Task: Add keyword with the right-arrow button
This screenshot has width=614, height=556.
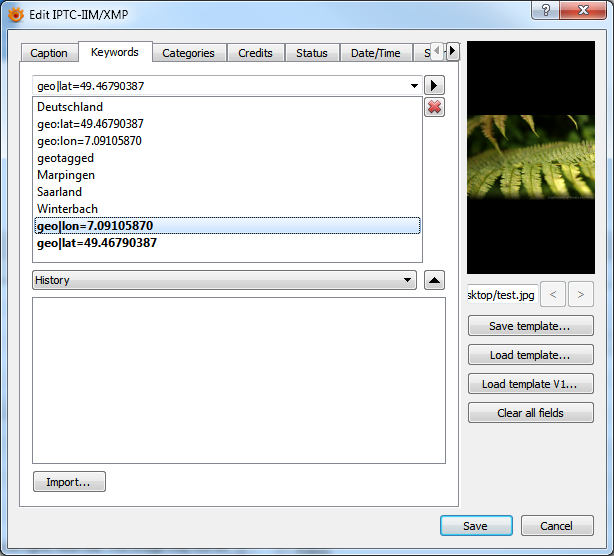Action: click(x=434, y=85)
